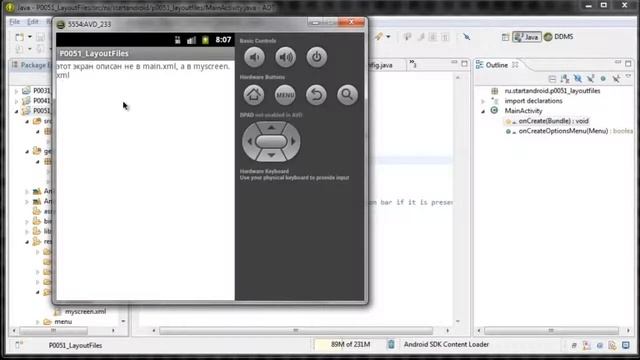This screenshot has width=640, height=360.
Task: Click the DPAD down arrow
Action: pyautogui.click(x=271, y=156)
